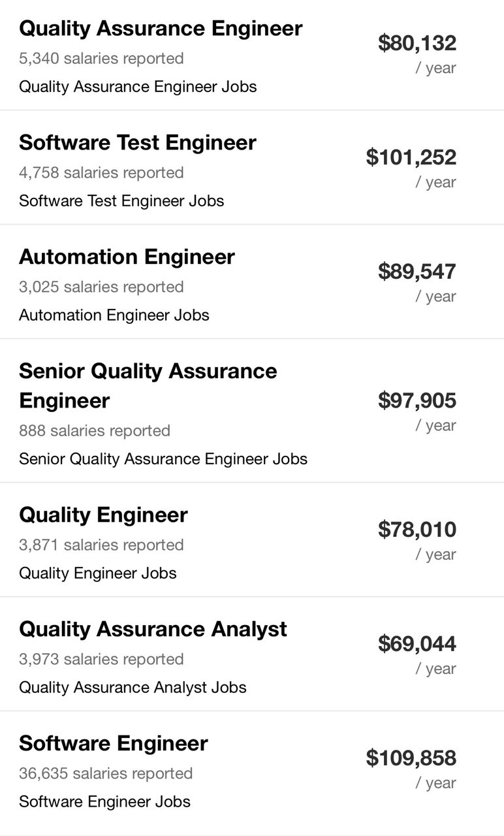Open Quality Assurance Engineer Jobs link

(x=138, y=86)
